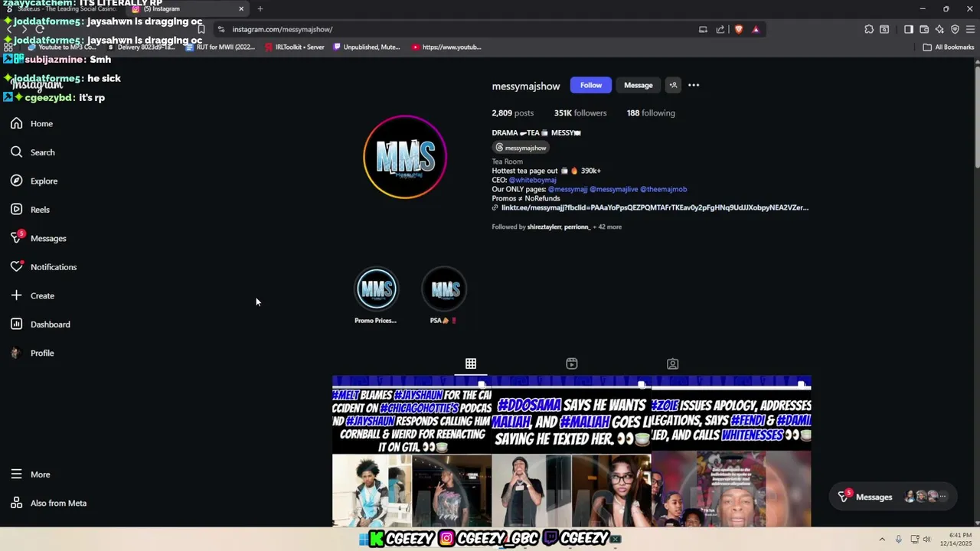Expand All Bookmarks folder

pyautogui.click(x=949, y=47)
